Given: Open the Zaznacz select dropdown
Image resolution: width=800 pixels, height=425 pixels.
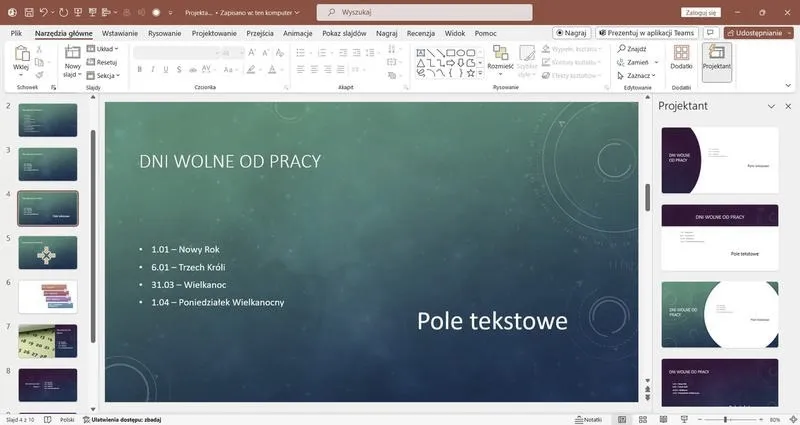Looking at the screenshot, I should (636, 76).
